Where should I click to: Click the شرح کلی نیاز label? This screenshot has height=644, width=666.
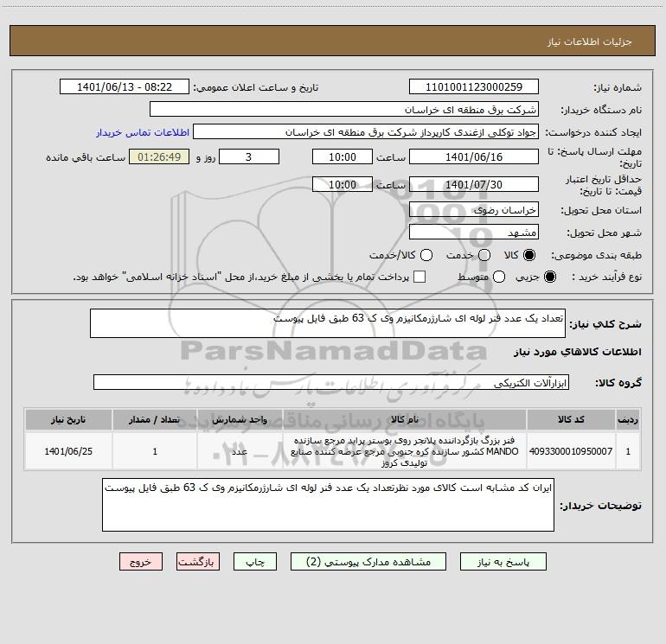605,324
